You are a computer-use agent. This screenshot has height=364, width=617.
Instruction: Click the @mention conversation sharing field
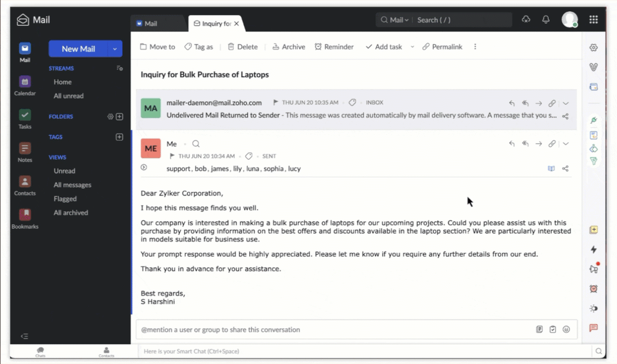pyautogui.click(x=334, y=330)
